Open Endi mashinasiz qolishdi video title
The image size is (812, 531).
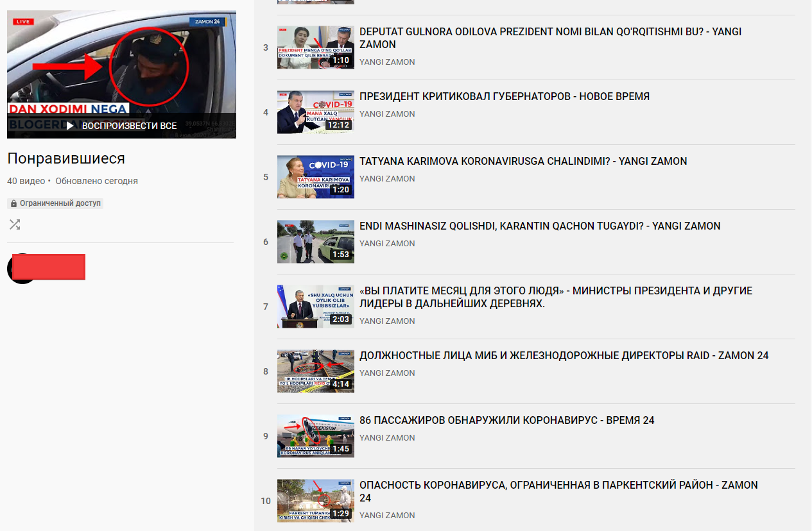point(539,226)
